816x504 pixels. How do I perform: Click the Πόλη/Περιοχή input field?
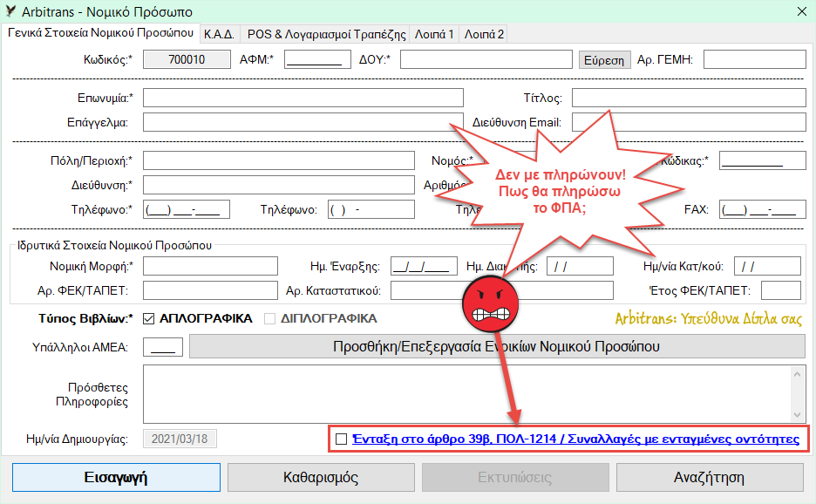279,160
